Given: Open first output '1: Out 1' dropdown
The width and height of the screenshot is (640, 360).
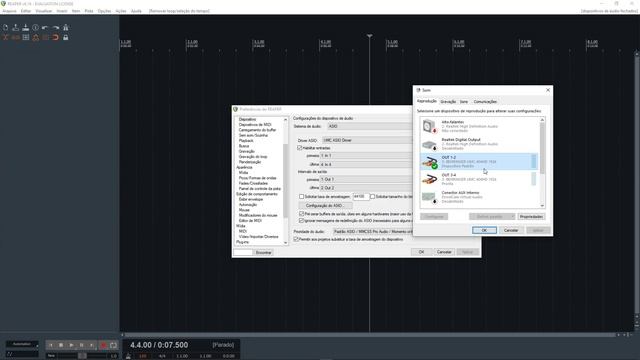Looking at the screenshot, I should coord(367,180).
